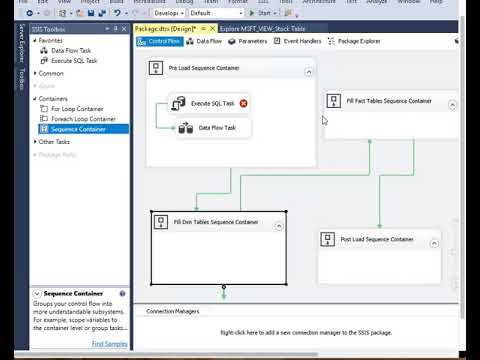Click the Connection Managers pane header
Image resolution: width=480 pixels, height=360 pixels.
point(173,311)
